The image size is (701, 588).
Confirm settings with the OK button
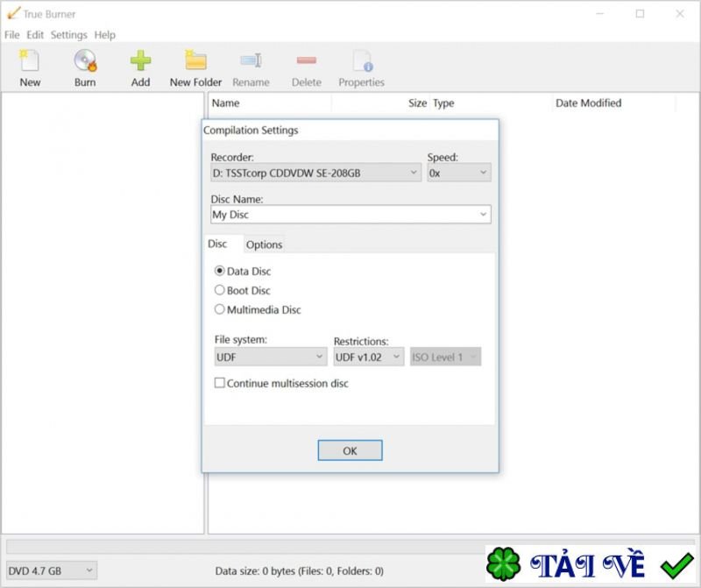pos(350,450)
